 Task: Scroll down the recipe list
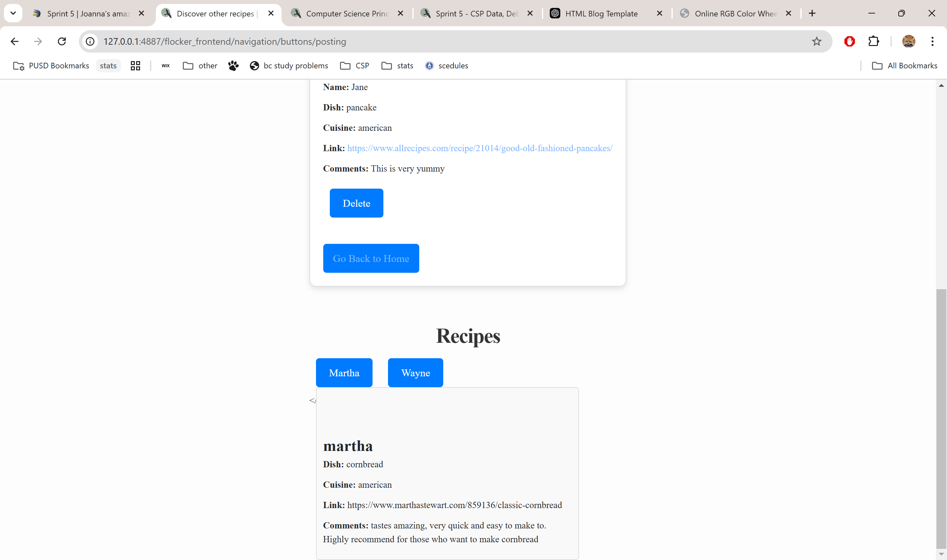[x=941, y=554]
